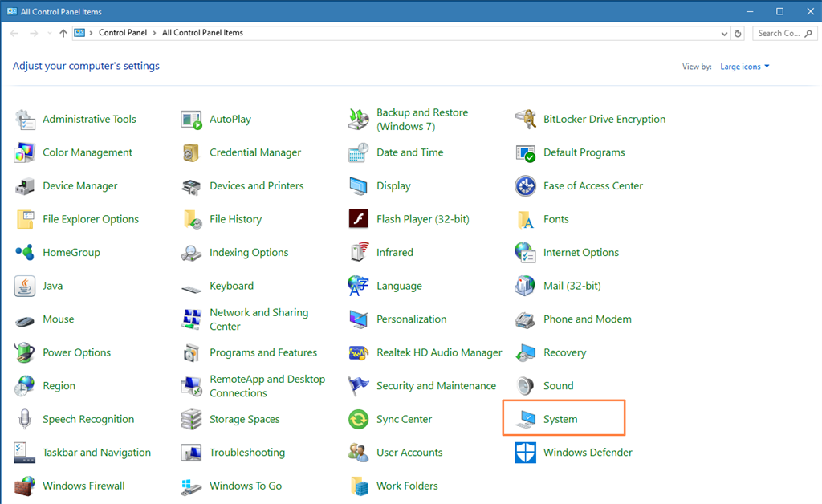This screenshot has height=504, width=822.
Task: Open the Recovery link
Action: tap(564, 352)
